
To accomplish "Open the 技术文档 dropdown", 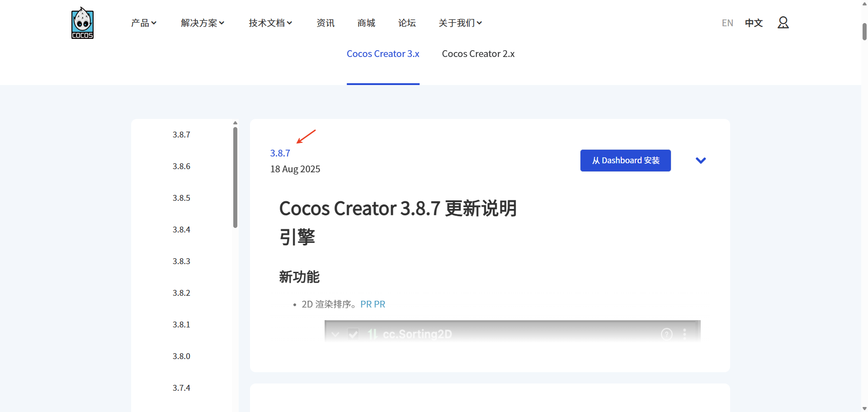I will coord(270,23).
